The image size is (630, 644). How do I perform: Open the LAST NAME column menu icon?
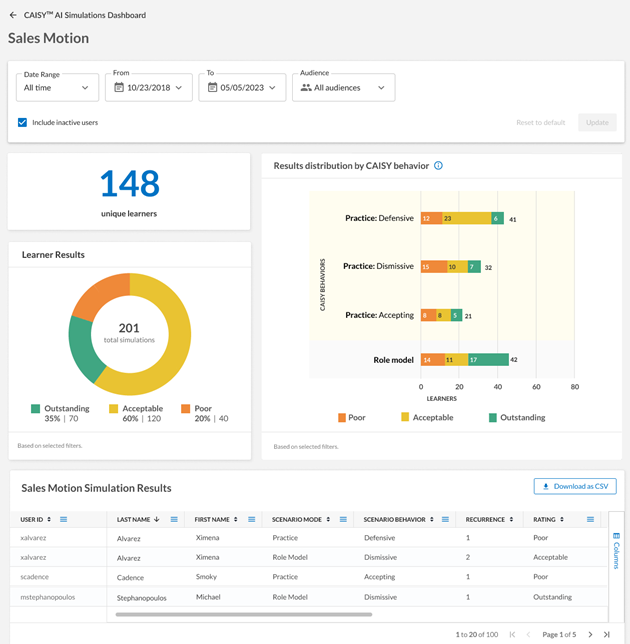[x=174, y=520]
